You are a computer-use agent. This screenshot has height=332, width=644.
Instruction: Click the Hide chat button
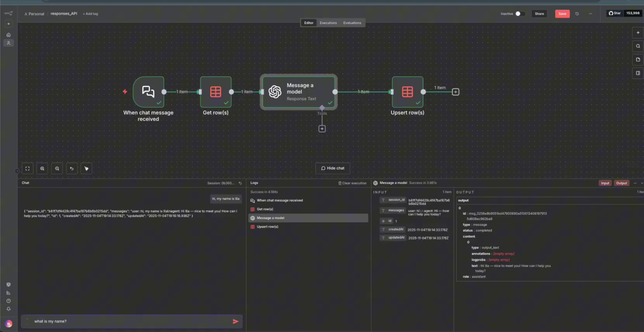point(333,168)
